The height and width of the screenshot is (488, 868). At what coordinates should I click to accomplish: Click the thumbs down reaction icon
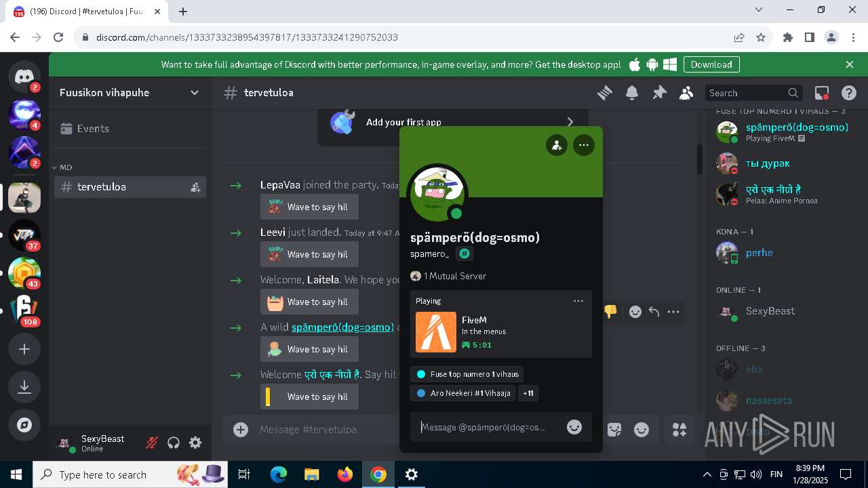(610, 312)
